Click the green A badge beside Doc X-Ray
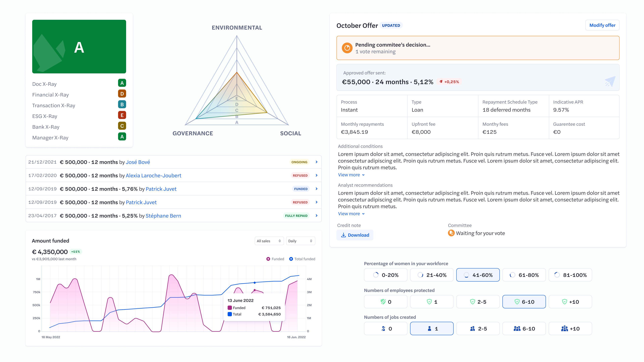Image resolution: width=644 pixels, height=362 pixels. (122, 83)
